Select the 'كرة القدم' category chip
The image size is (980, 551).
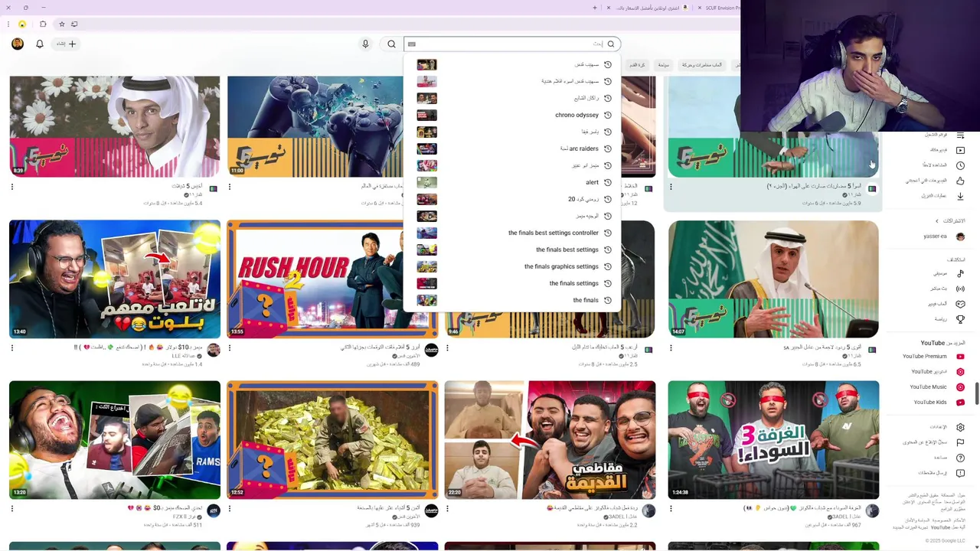click(x=637, y=65)
